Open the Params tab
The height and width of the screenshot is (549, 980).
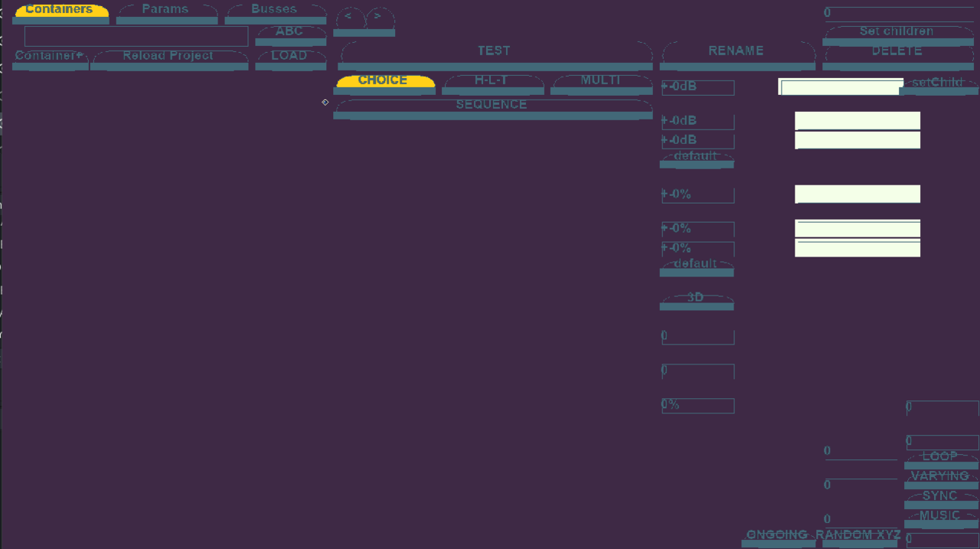coord(167,13)
